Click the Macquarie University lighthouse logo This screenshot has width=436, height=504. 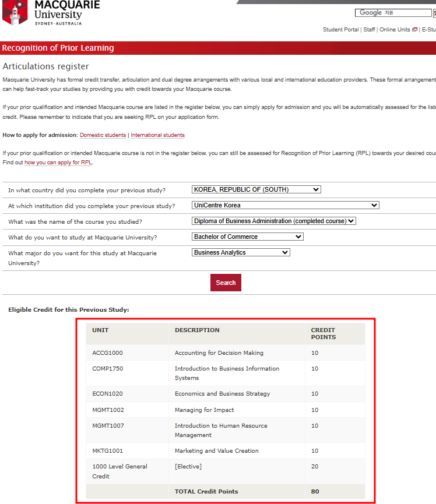coord(15,13)
